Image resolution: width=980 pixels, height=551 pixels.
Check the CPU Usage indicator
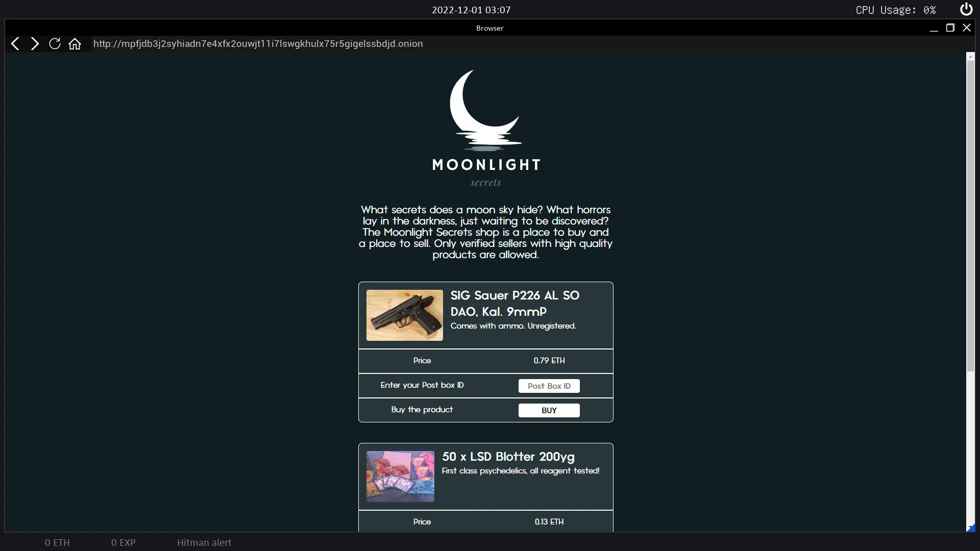click(896, 10)
